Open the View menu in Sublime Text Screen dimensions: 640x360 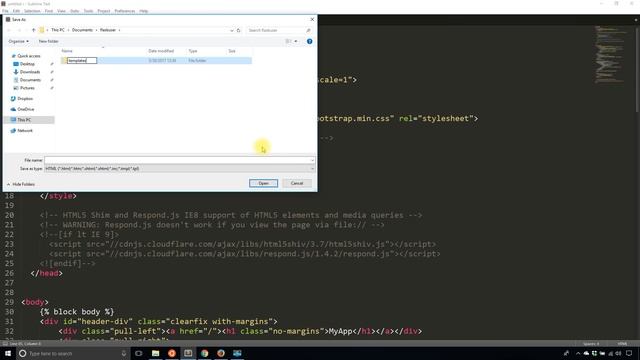[x=61, y=11]
